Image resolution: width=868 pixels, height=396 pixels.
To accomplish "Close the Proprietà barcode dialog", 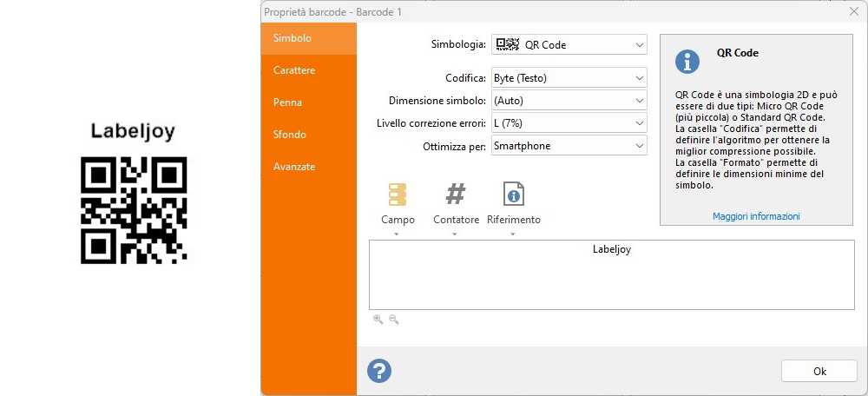I will [854, 11].
